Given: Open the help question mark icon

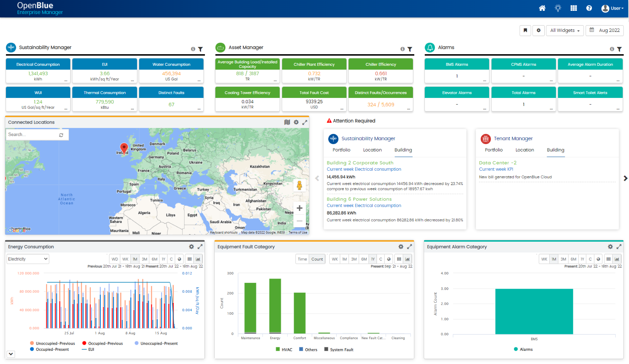Looking at the screenshot, I should click(x=589, y=8).
